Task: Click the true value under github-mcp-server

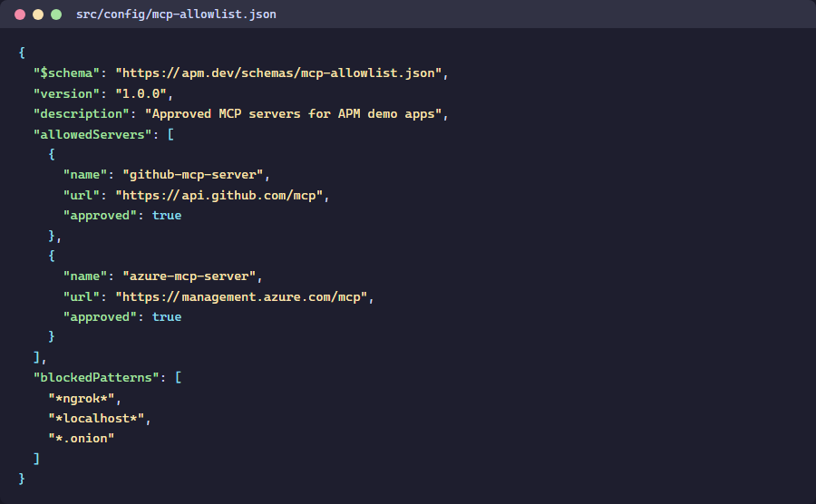Action: (167, 216)
